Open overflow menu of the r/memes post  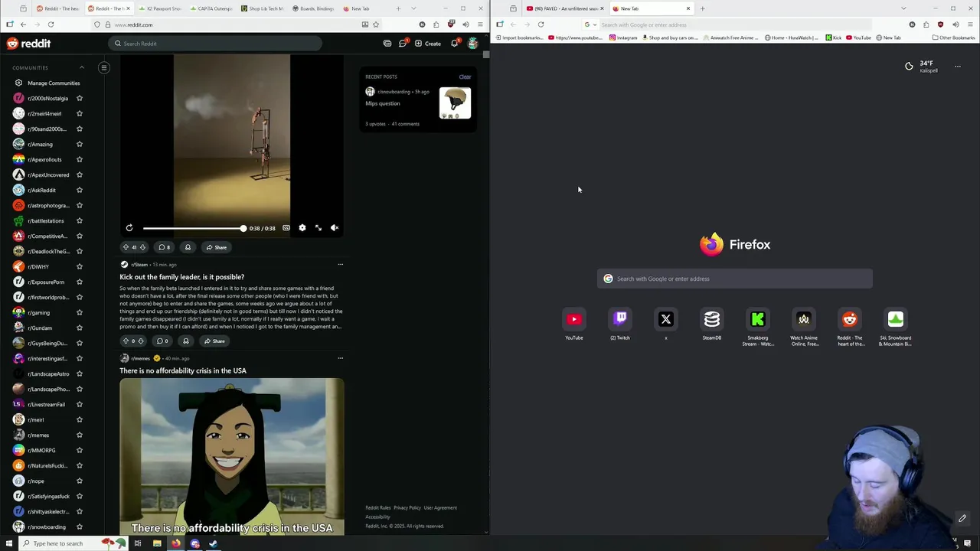point(341,358)
